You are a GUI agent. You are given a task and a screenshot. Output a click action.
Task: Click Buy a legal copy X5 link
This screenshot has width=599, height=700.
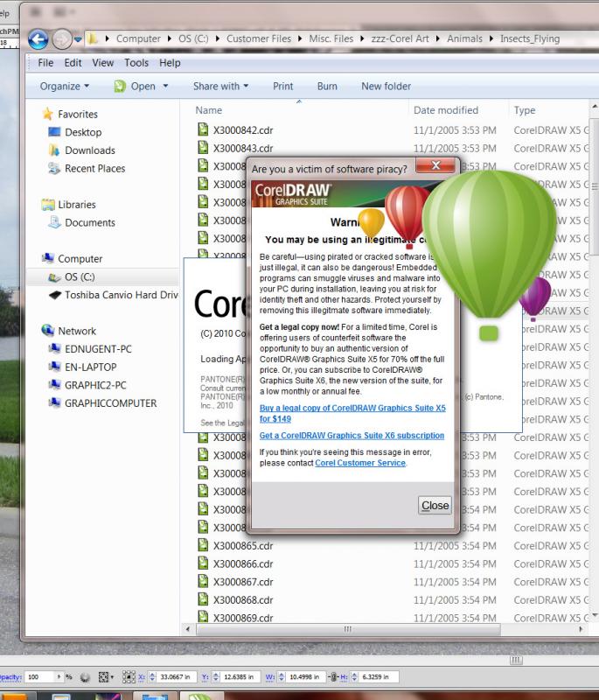point(352,413)
